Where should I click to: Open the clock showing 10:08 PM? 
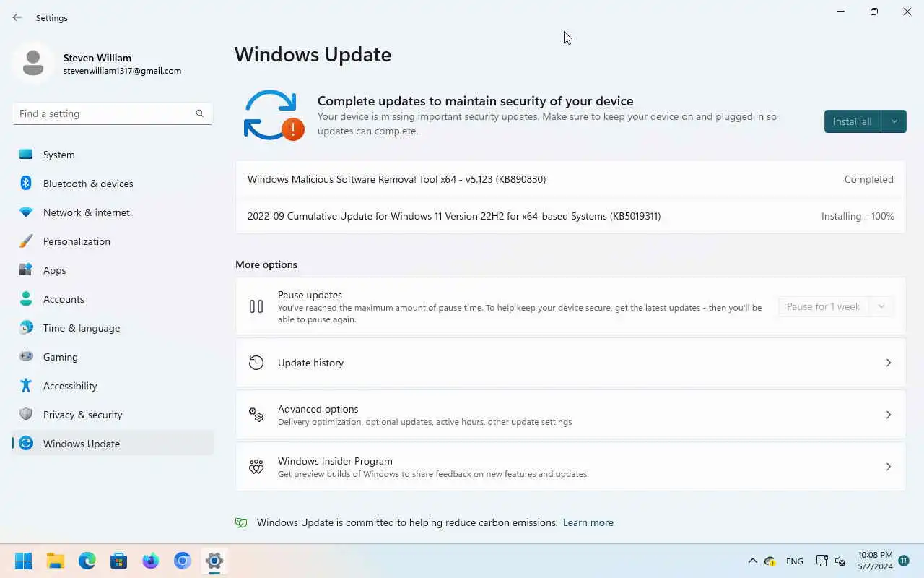[x=875, y=561]
